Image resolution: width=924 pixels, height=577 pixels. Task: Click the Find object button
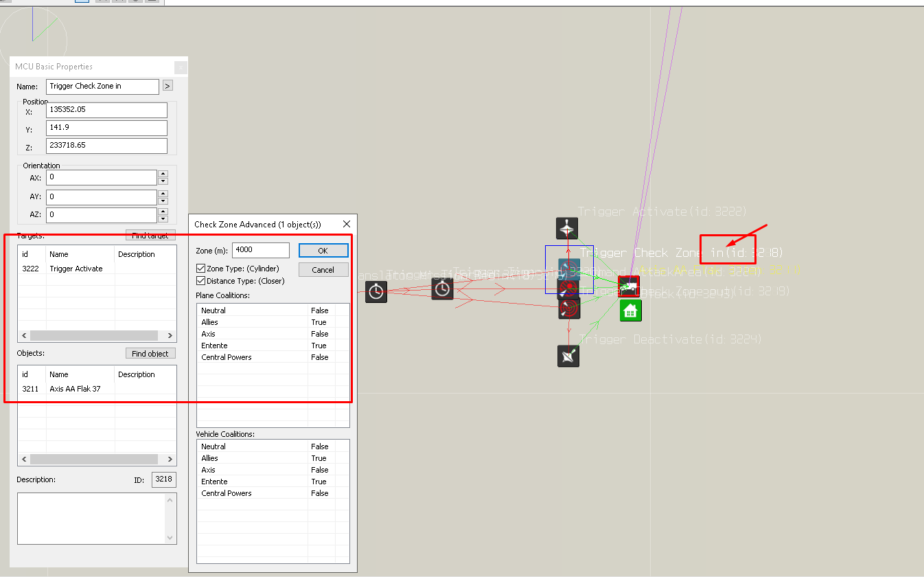click(x=150, y=354)
